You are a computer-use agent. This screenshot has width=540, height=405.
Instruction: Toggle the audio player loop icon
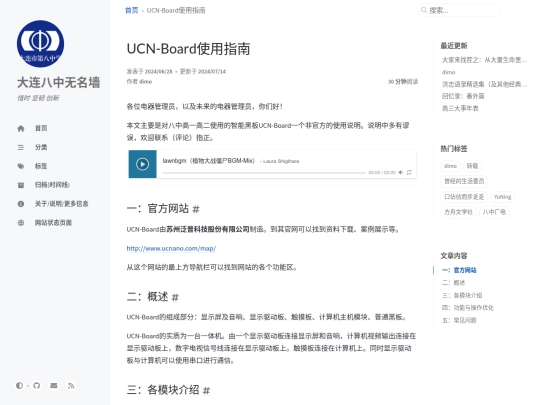point(409,172)
